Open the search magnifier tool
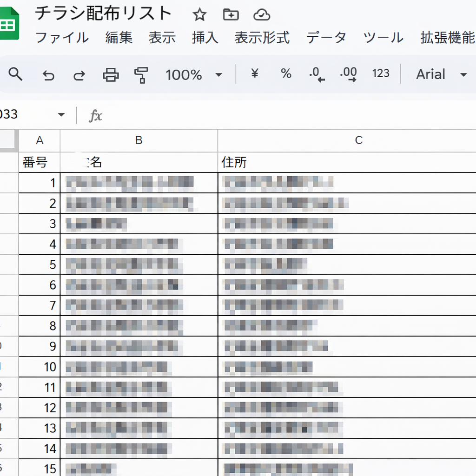The width and height of the screenshot is (476, 476). (15, 74)
